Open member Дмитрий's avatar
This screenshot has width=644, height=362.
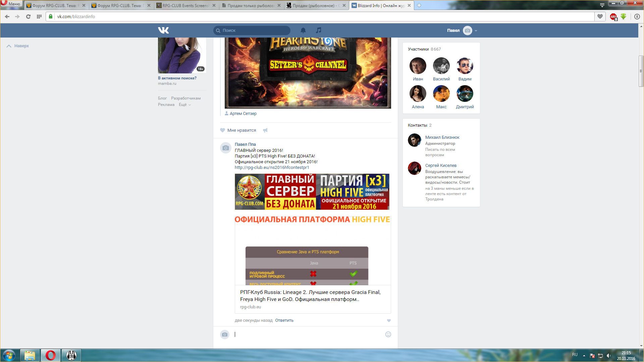pos(465,93)
